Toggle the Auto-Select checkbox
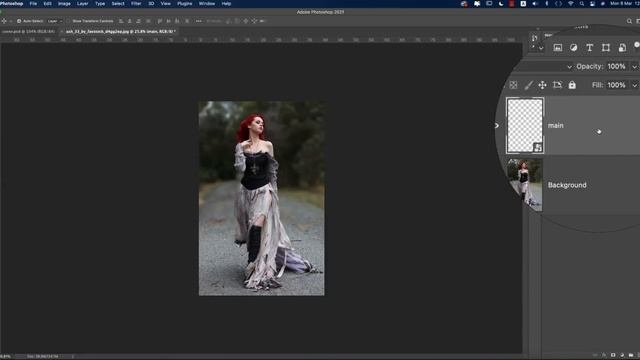This screenshot has width=640, height=360. coord(19,21)
